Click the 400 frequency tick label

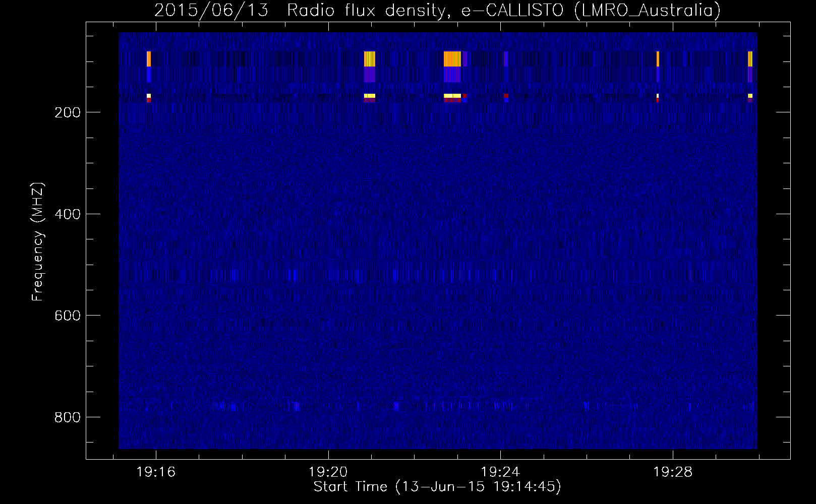pos(68,214)
